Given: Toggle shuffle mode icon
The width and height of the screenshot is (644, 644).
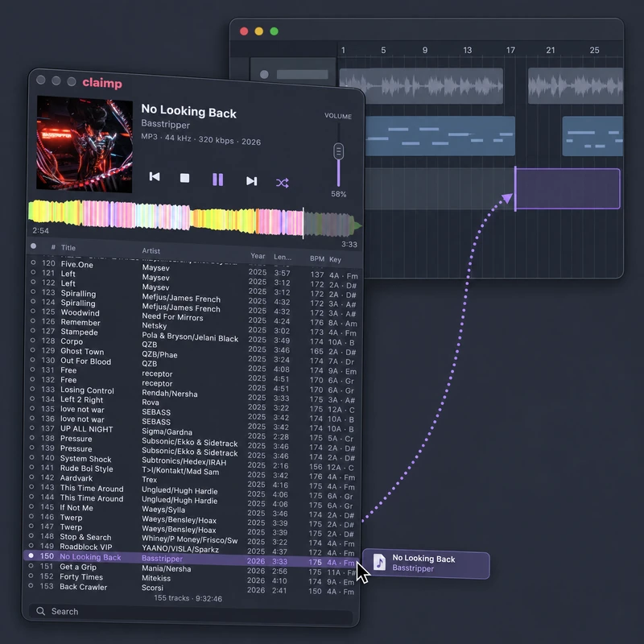Looking at the screenshot, I should (283, 183).
